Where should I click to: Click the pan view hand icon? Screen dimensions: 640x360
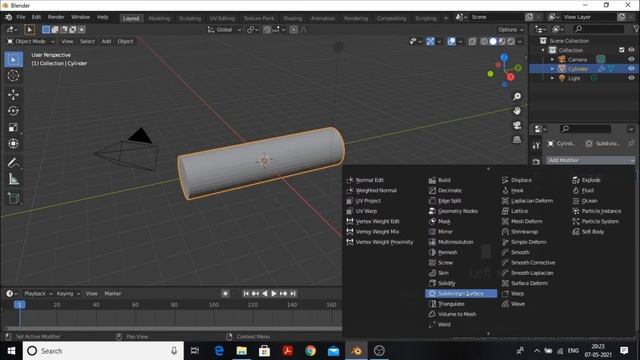[517, 111]
